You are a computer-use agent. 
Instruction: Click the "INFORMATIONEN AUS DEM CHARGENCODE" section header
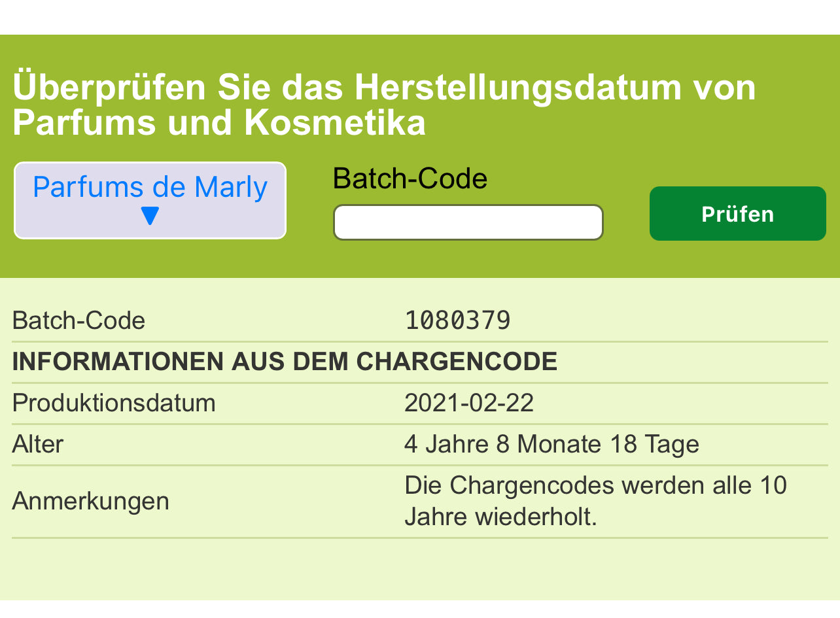(285, 362)
